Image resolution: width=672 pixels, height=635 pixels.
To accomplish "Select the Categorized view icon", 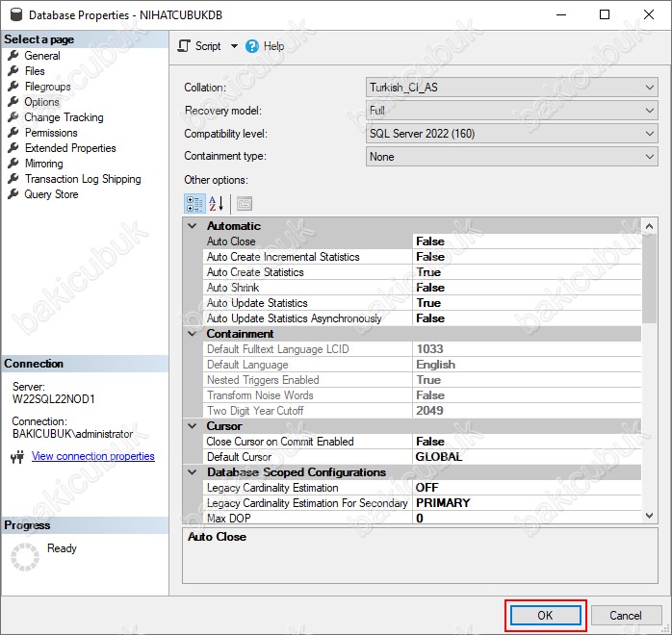I will [194, 204].
